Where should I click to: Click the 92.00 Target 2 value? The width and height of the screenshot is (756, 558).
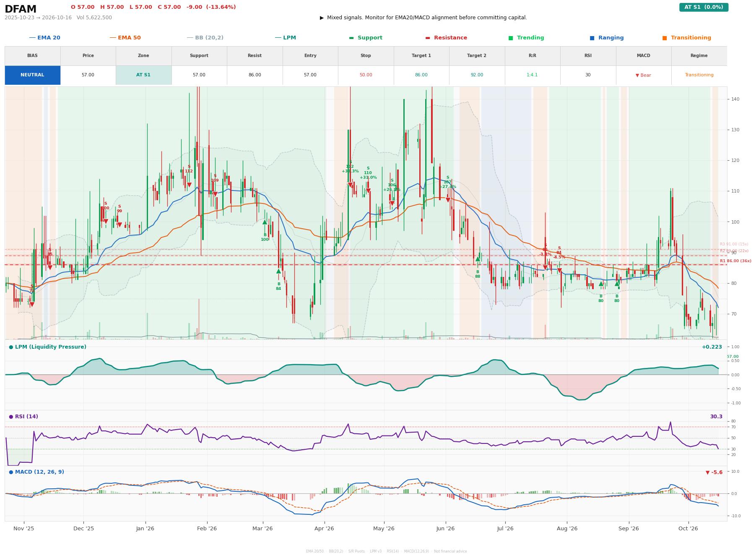477,75
